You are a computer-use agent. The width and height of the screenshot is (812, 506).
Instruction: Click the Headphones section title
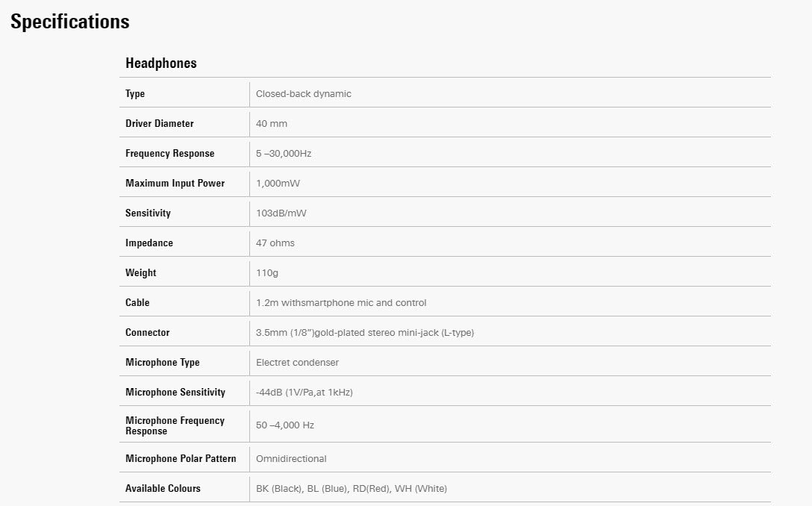click(161, 63)
